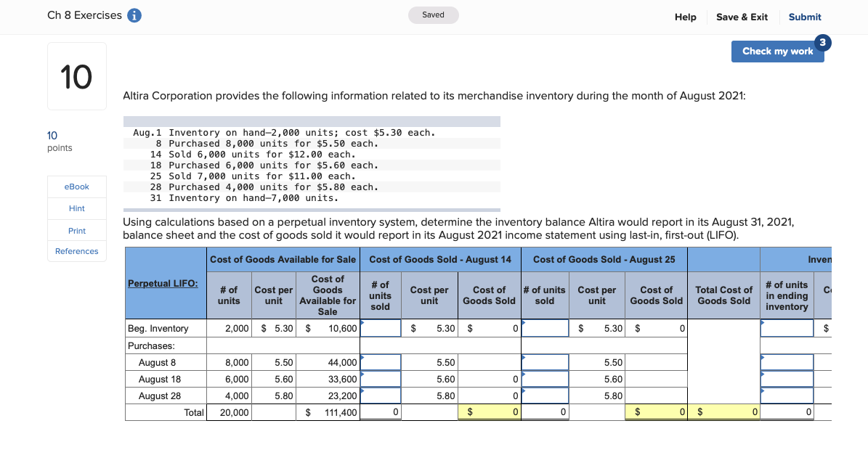
Task: Click the August 8 row label
Action: (x=157, y=363)
